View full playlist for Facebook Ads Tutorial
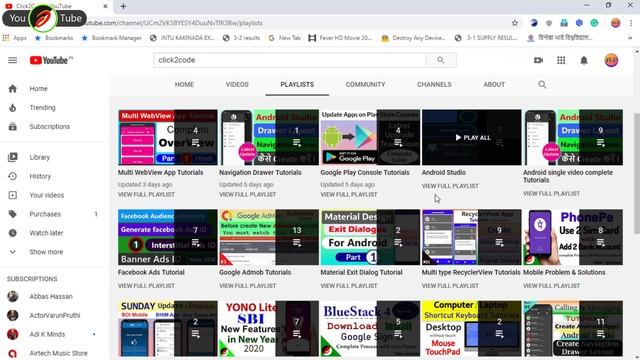This screenshot has width=640, height=360. pyautogui.click(x=146, y=286)
